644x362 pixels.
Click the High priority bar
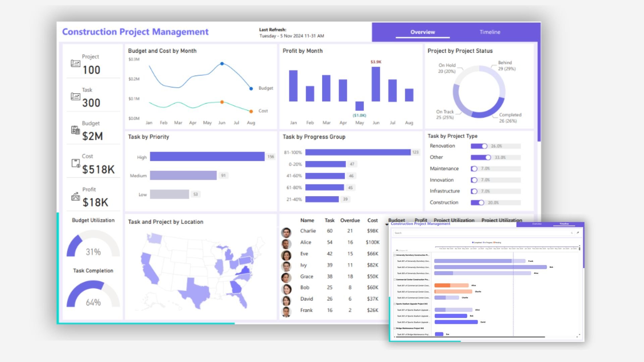pos(207,157)
